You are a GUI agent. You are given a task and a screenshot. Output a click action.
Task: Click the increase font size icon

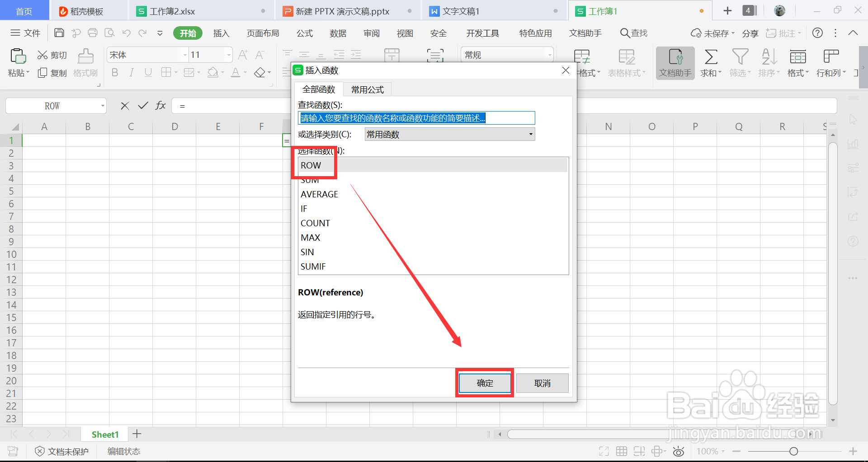[243, 55]
